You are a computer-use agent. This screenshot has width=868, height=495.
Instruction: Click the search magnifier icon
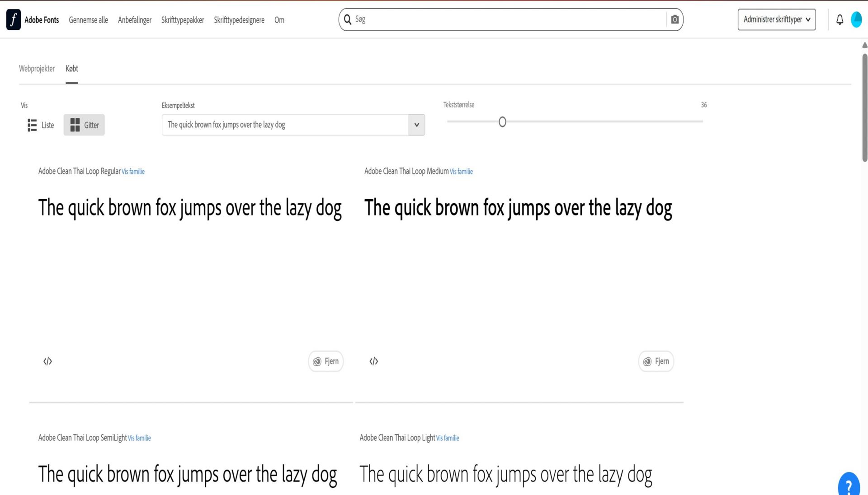(x=348, y=19)
